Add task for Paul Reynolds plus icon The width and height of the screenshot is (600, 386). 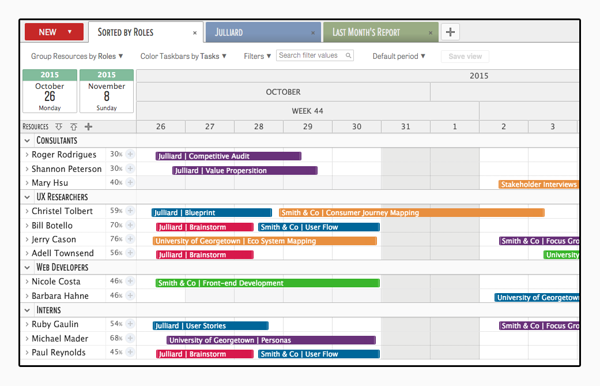pos(130,352)
